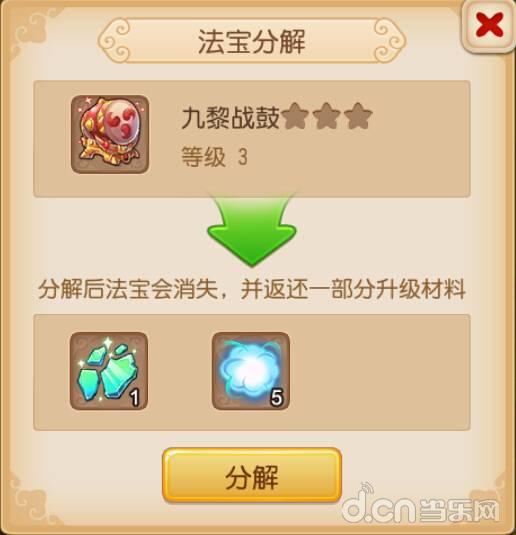Select the green crystal shard material icon

point(109,371)
